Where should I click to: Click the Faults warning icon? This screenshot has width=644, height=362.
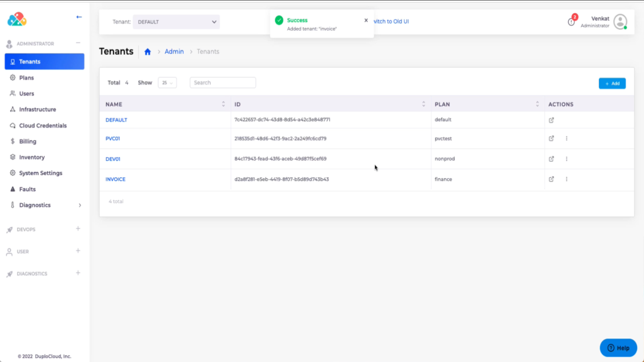pos(13,189)
